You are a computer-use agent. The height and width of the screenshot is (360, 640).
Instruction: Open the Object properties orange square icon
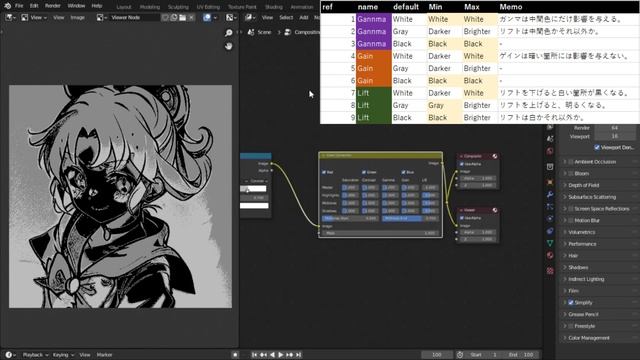550,182
